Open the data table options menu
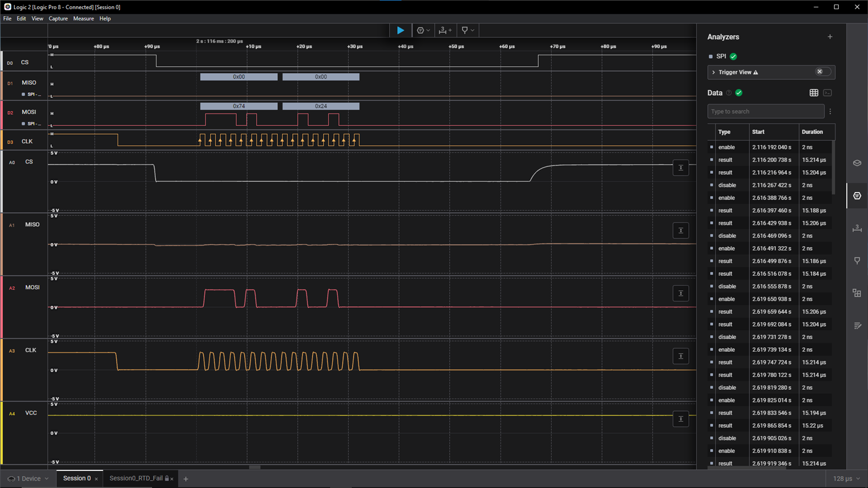The image size is (868, 488). pos(830,112)
